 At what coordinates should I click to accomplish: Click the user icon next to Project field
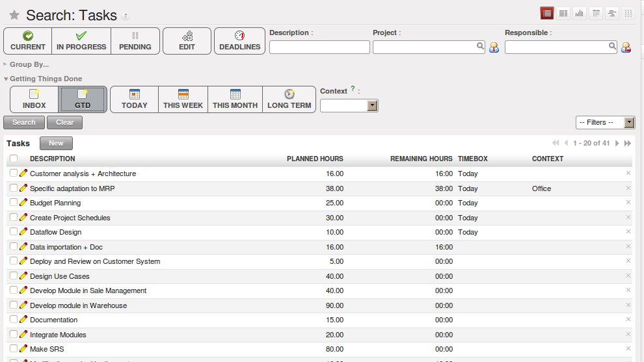click(494, 47)
